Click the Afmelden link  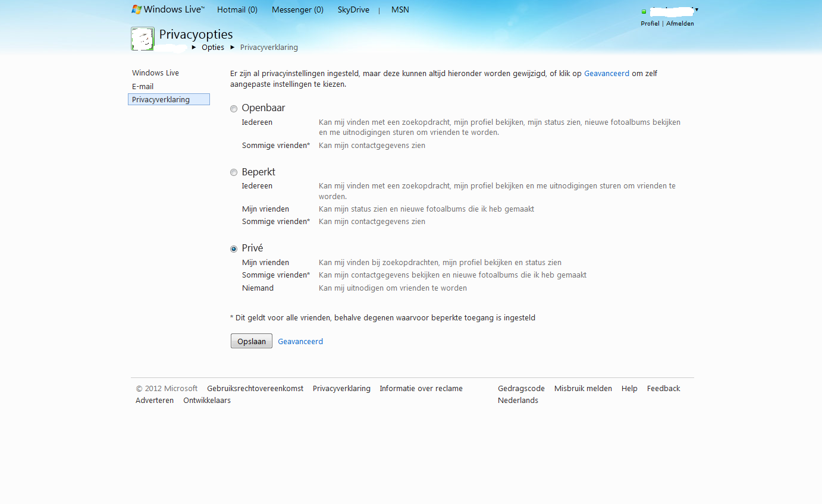[x=680, y=24]
